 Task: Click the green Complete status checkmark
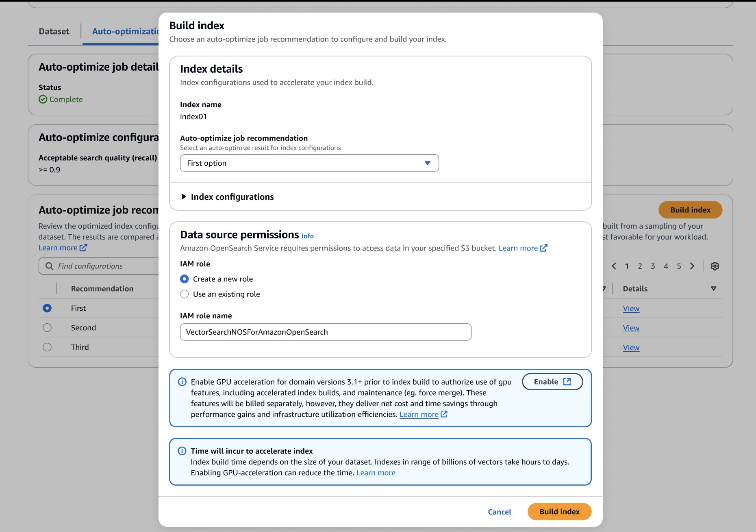[x=43, y=99]
